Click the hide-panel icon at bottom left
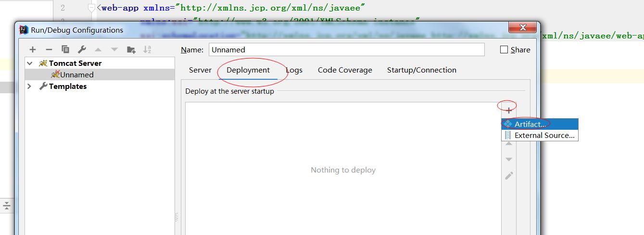The image size is (644, 235). click(6, 206)
